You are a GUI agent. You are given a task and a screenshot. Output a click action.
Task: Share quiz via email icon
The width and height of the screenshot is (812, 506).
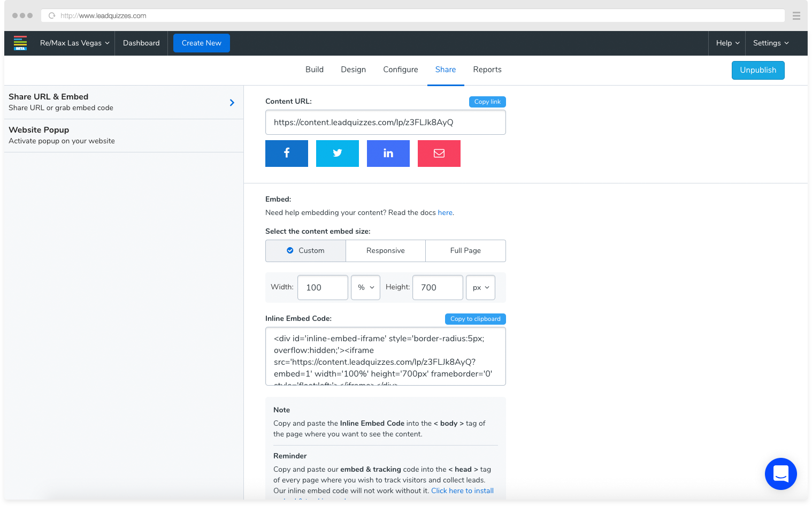click(x=439, y=154)
